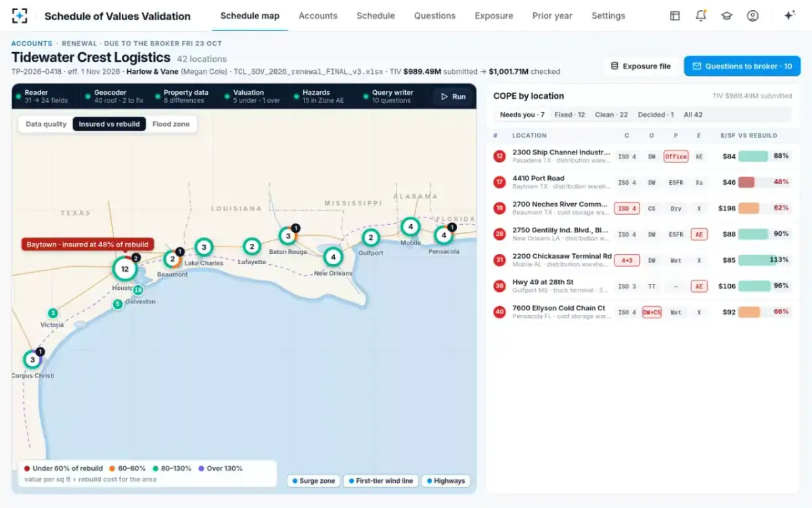812x508 pixels.
Task: Click the New Orleans cluster marker
Action: (x=333, y=257)
